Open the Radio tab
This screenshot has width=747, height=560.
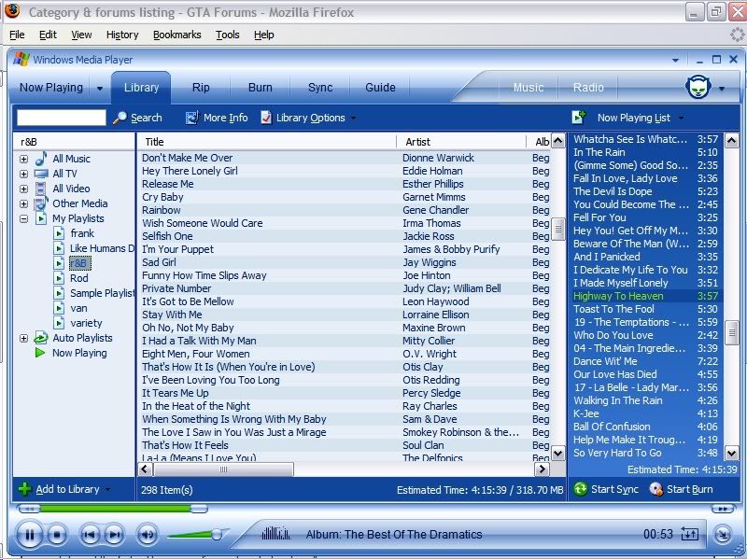point(588,88)
